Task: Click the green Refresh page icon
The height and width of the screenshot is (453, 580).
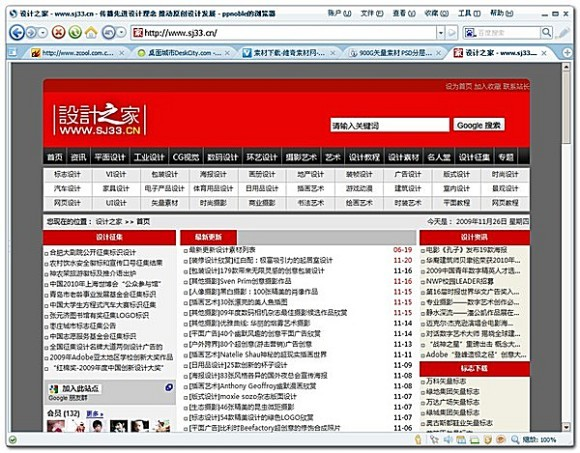Action: (x=75, y=33)
